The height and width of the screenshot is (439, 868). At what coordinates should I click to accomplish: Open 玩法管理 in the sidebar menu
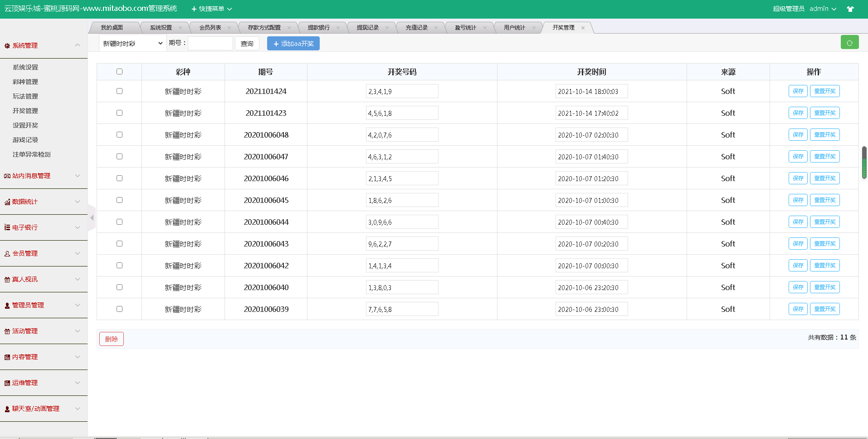point(25,96)
